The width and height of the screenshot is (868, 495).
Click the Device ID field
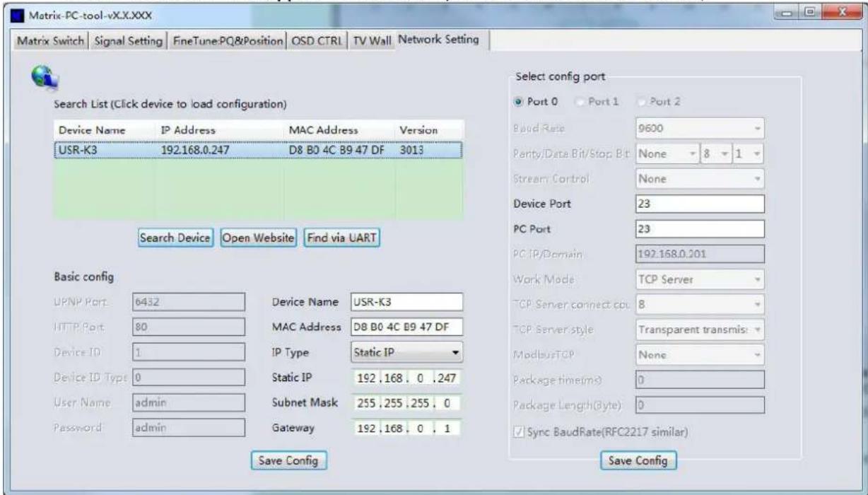(x=188, y=352)
